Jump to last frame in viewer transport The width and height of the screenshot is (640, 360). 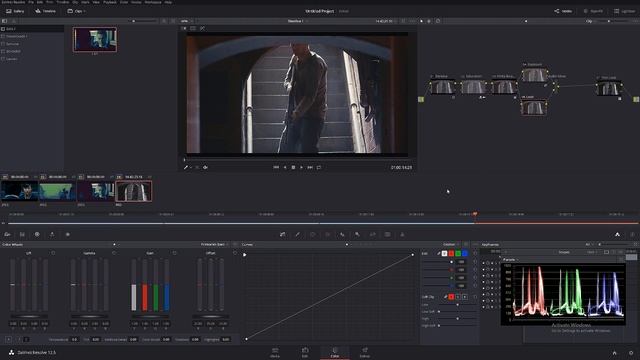(310, 167)
